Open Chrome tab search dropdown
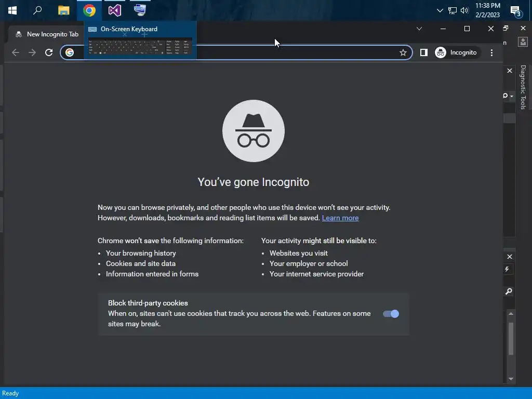The image size is (532, 399). pyautogui.click(x=419, y=29)
